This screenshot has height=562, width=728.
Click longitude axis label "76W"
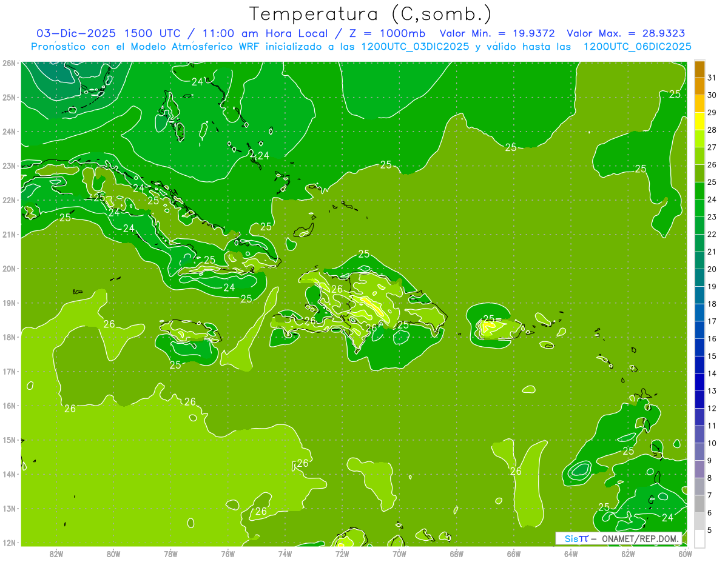(x=227, y=554)
